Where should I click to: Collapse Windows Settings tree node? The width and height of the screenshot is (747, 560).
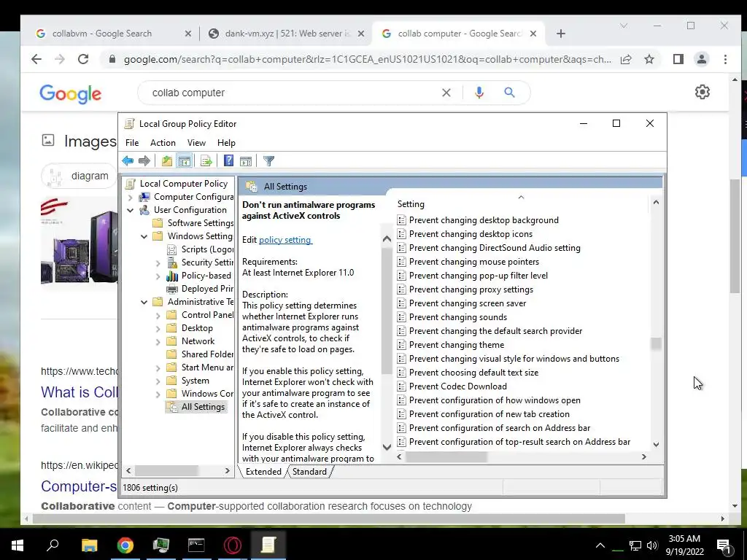coord(144,236)
